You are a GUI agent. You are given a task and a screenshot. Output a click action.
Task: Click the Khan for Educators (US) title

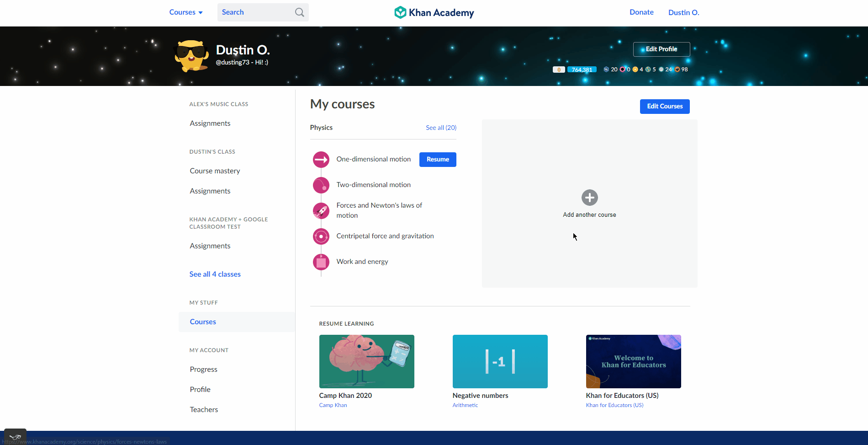click(x=622, y=396)
